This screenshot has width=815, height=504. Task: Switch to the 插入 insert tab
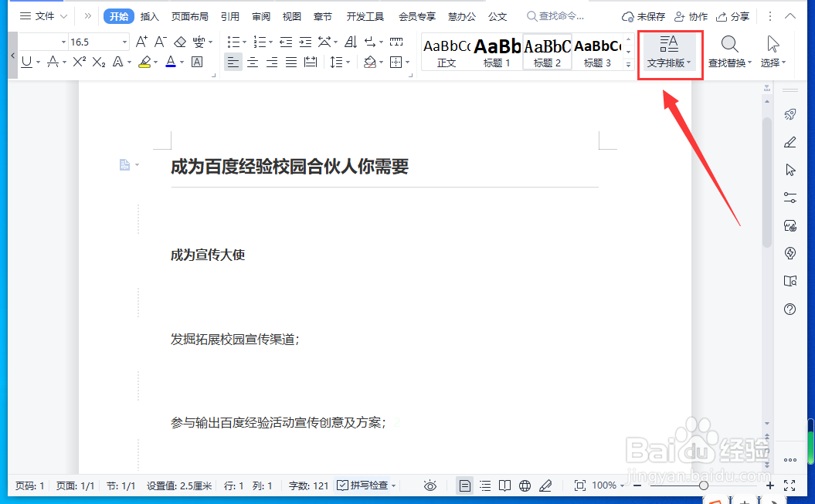click(149, 17)
